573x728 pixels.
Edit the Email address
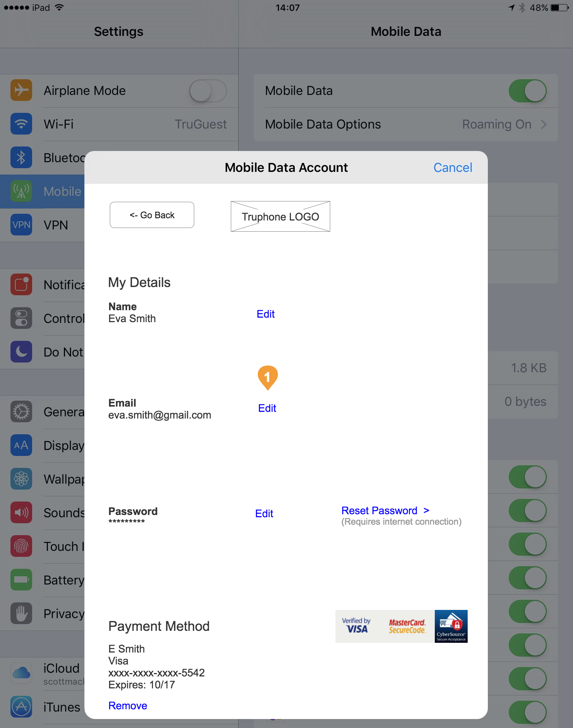click(267, 408)
